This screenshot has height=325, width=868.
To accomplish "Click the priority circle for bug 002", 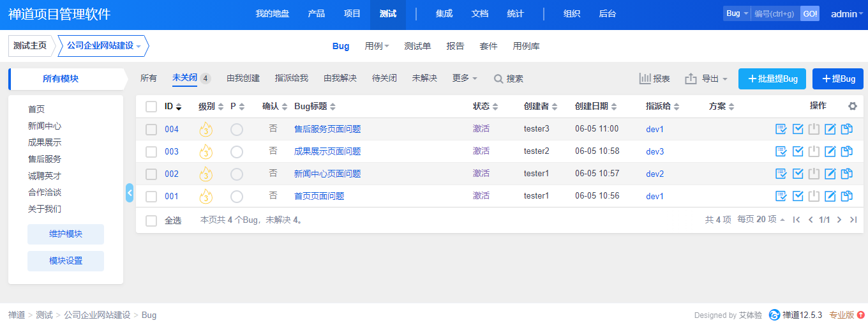I will coord(237,174).
